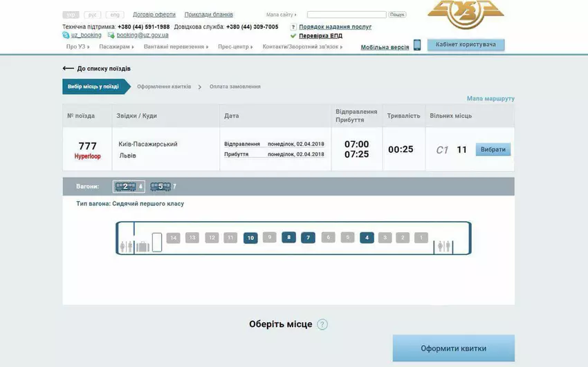Click the back arrow to train list

68,68
